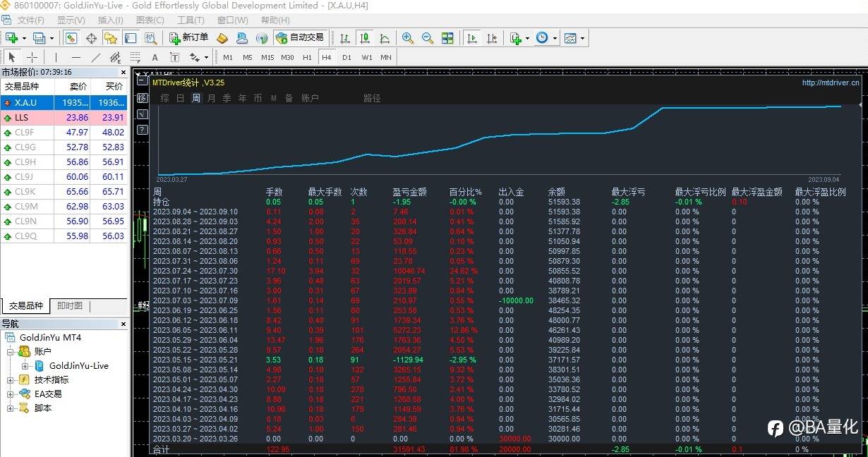Click the tile windows grid icon
Image resolution: width=868 pixels, height=457 pixels.
click(x=447, y=38)
